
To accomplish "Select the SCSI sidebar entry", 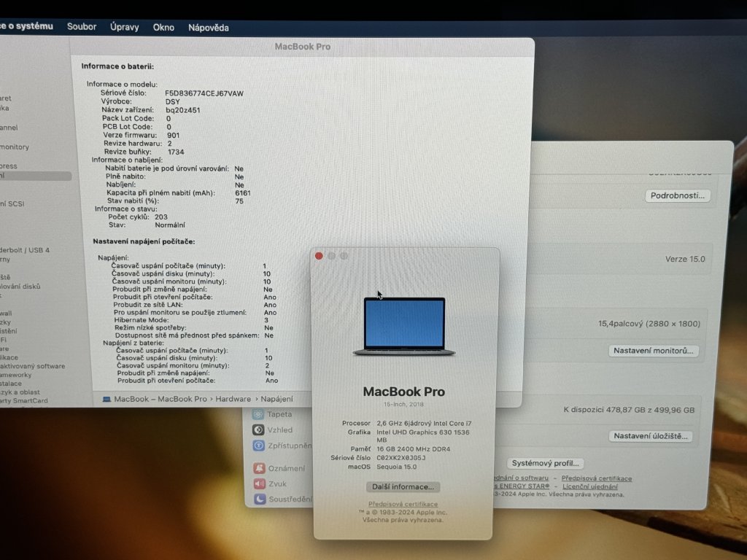I will 12,204.
